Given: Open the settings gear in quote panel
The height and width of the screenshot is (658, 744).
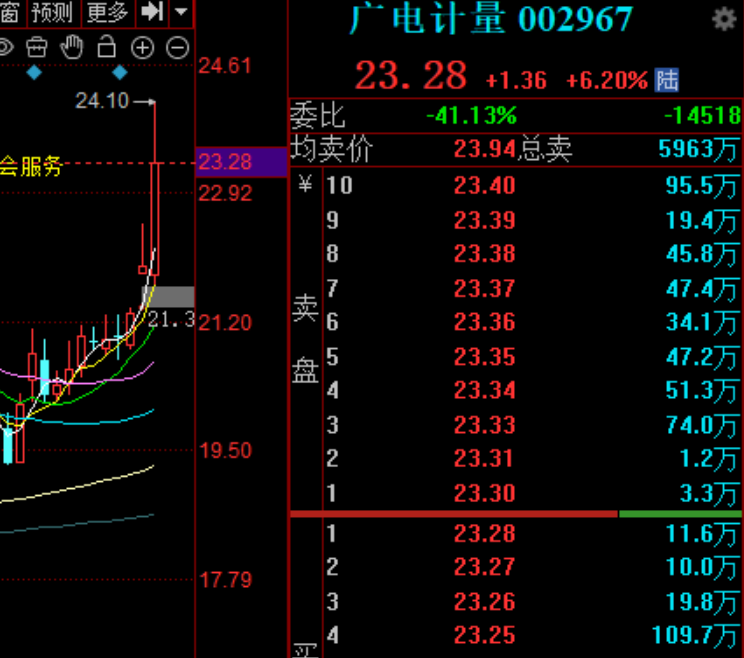Looking at the screenshot, I should click(x=723, y=19).
